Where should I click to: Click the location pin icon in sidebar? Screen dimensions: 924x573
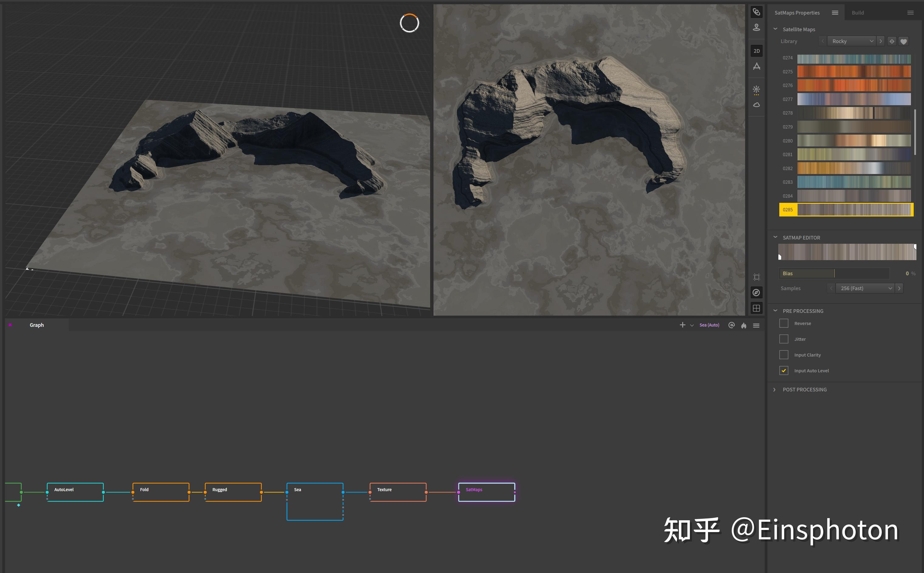(x=757, y=27)
